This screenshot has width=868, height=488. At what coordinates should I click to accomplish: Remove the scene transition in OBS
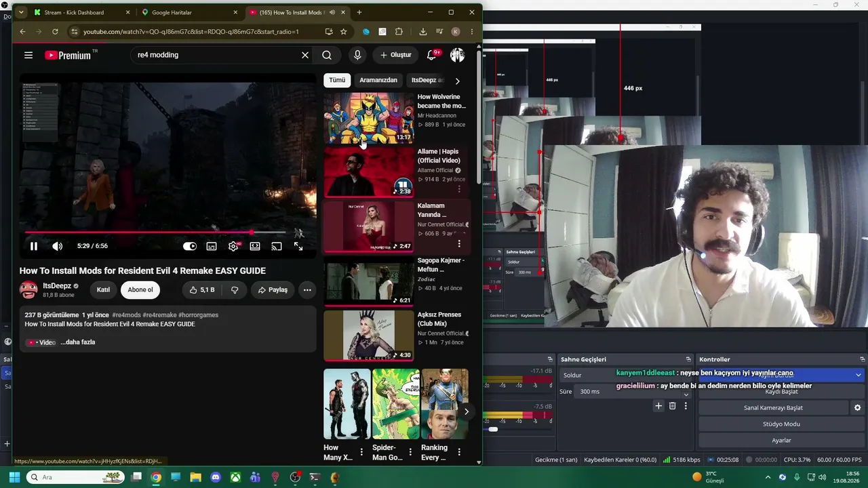click(x=672, y=406)
